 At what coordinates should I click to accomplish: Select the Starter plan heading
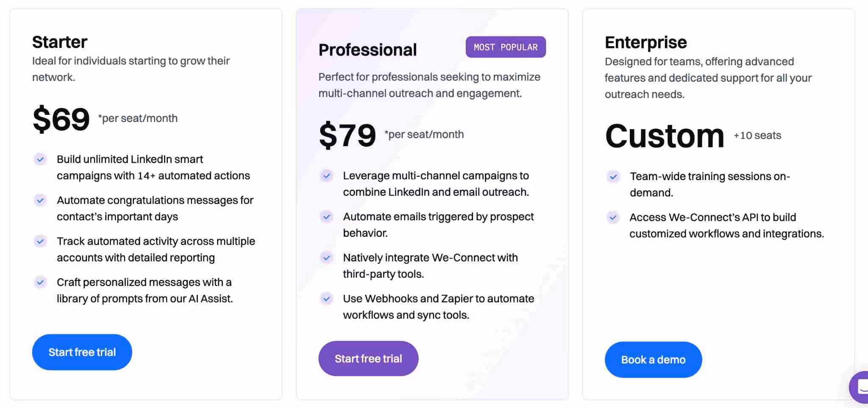point(60,42)
